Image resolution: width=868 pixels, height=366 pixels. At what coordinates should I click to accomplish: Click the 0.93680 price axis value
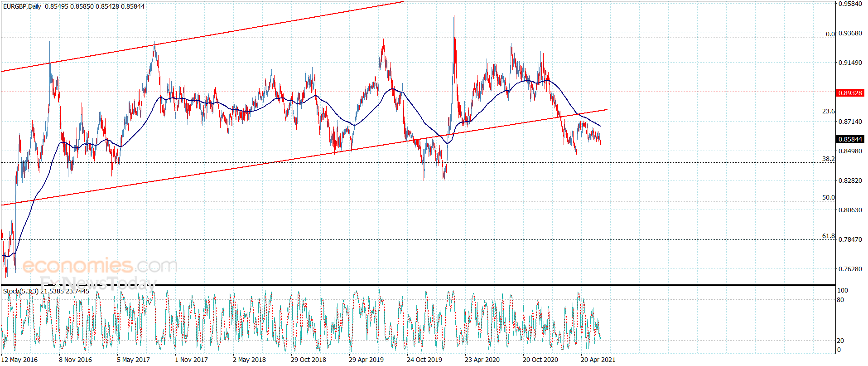(850, 33)
